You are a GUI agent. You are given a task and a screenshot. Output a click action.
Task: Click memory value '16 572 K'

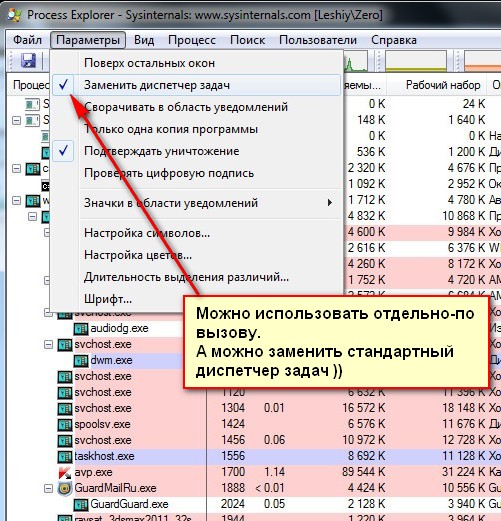[x=363, y=408]
